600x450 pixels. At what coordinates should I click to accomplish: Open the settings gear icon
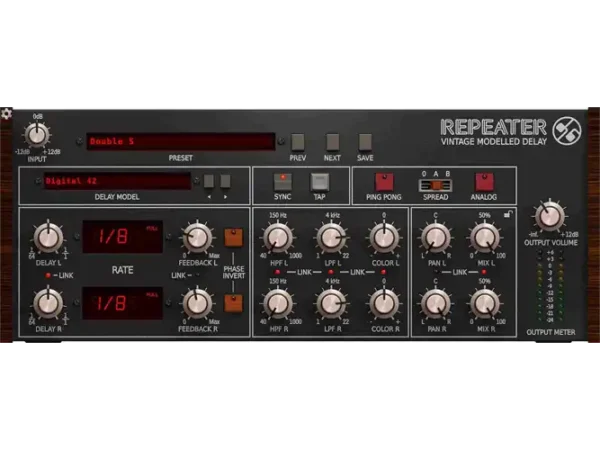(x=7, y=114)
